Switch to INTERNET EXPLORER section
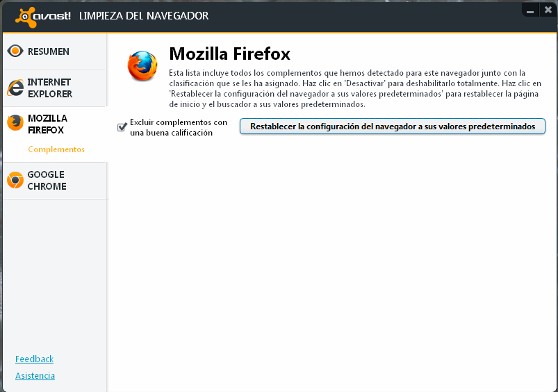558x392 pixels. (54, 88)
